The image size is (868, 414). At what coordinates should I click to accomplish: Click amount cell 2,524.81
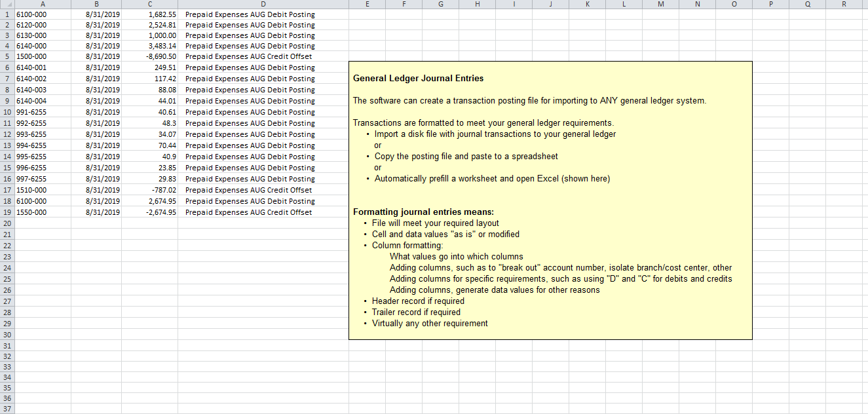[150, 25]
